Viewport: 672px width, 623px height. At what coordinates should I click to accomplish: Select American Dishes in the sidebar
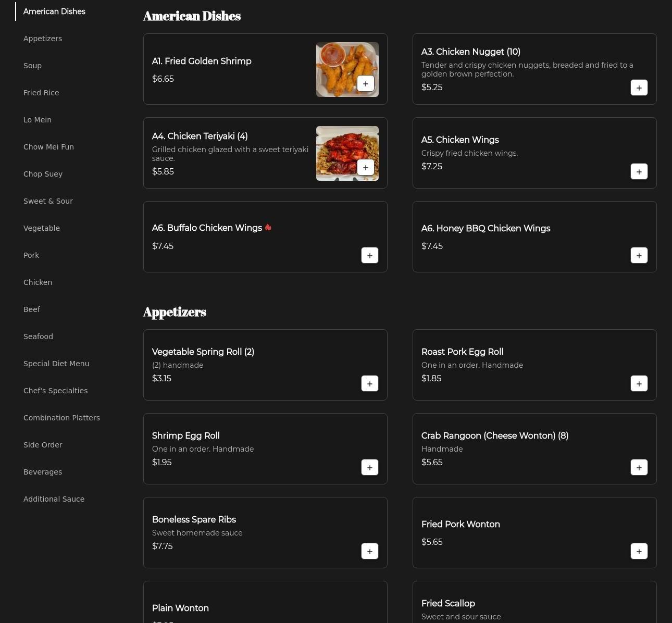pos(54,11)
